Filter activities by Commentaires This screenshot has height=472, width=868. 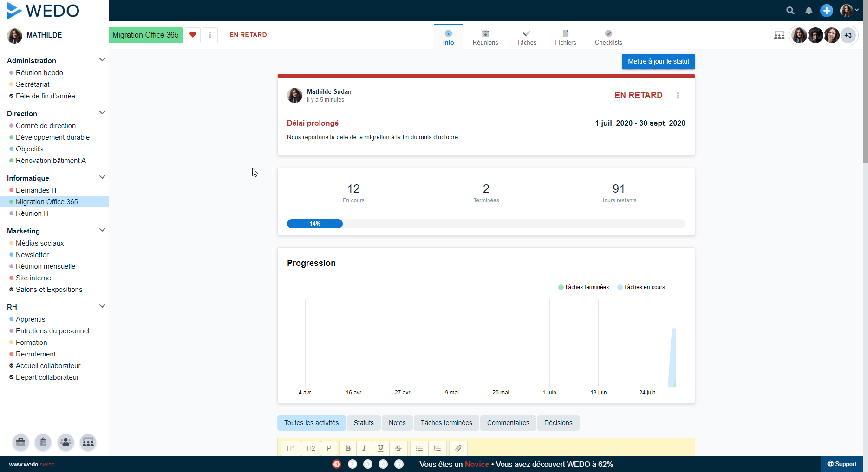pyautogui.click(x=508, y=423)
